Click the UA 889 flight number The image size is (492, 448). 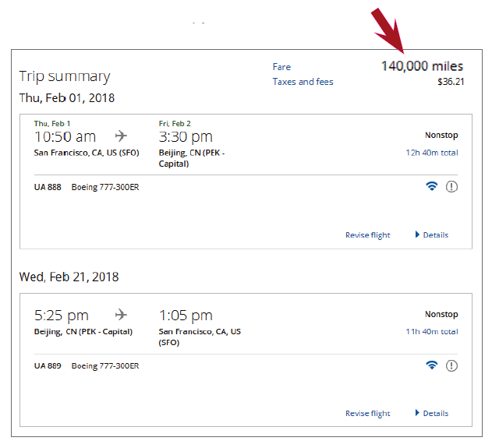(x=48, y=366)
